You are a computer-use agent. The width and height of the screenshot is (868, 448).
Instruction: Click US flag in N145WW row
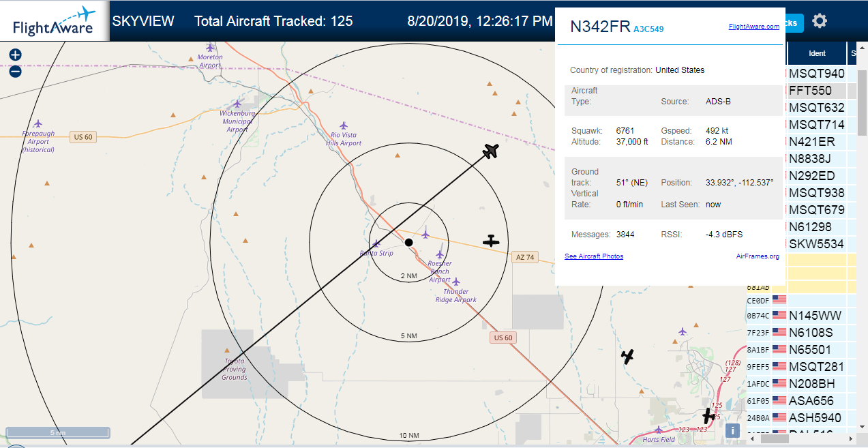click(x=779, y=316)
